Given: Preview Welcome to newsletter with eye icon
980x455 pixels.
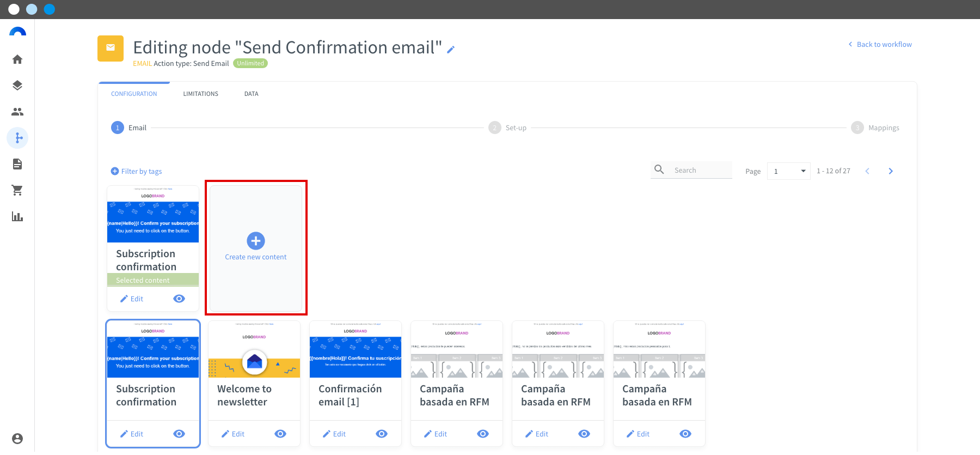Looking at the screenshot, I should (280, 434).
